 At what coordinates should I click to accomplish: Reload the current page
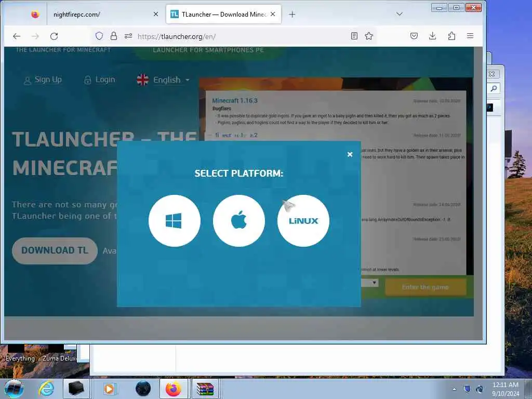[x=54, y=36]
